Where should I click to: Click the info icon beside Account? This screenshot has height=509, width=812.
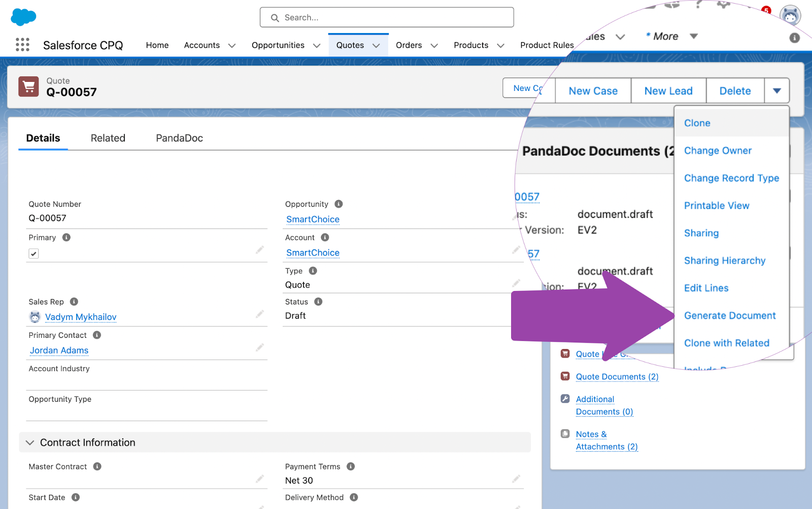pyautogui.click(x=325, y=237)
